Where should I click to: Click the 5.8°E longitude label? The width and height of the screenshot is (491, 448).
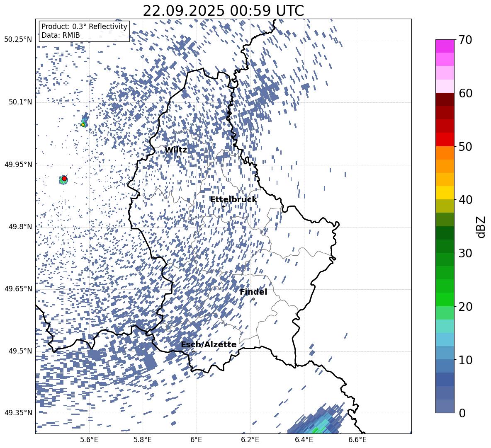point(143,440)
